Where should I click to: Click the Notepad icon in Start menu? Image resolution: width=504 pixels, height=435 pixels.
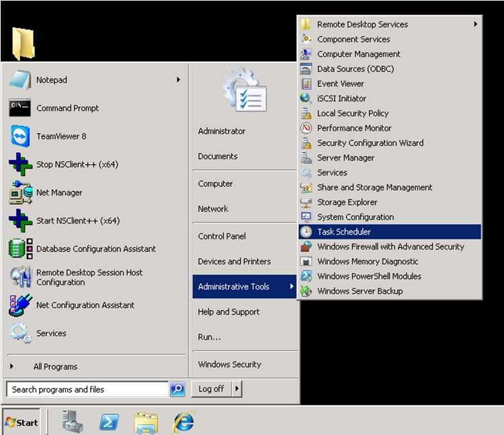click(x=20, y=80)
